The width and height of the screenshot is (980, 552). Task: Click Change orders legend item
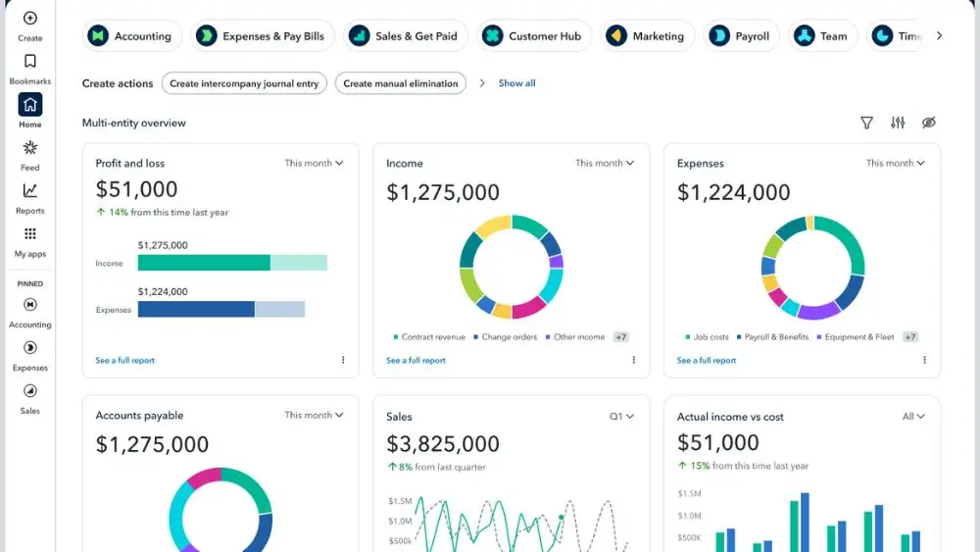pos(505,337)
